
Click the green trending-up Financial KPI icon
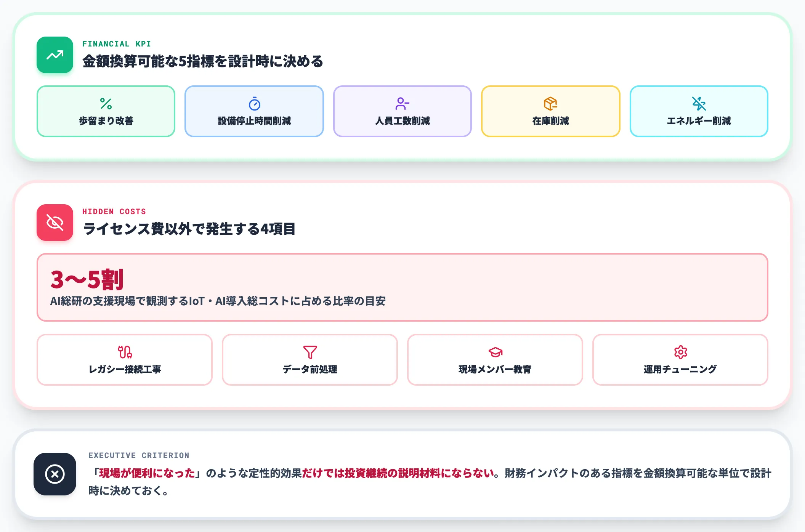coord(55,55)
